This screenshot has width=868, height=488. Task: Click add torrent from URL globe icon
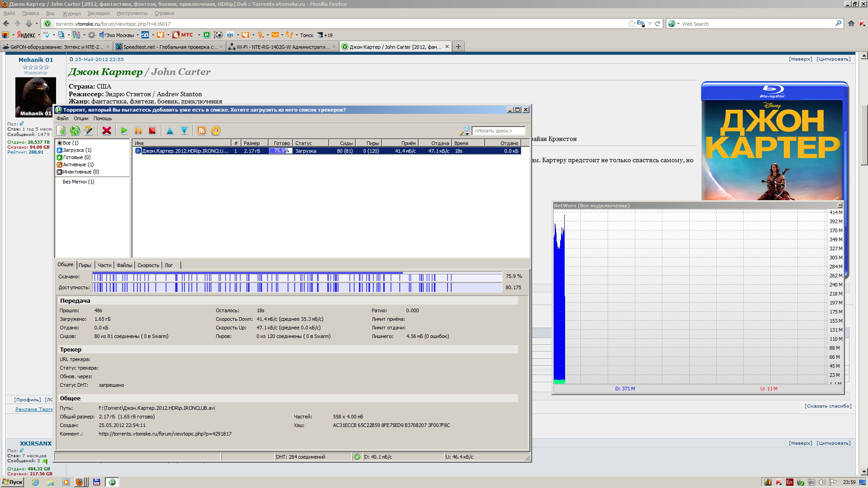[75, 131]
